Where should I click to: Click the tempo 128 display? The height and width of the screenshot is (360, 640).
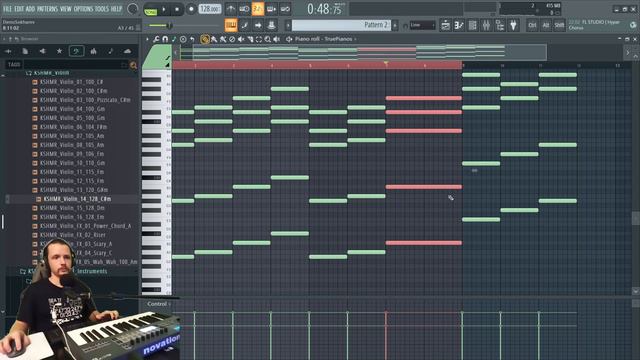pos(210,9)
